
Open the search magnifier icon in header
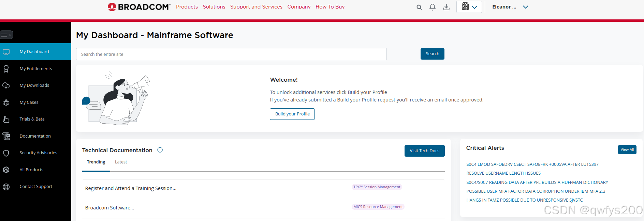pyautogui.click(x=419, y=7)
